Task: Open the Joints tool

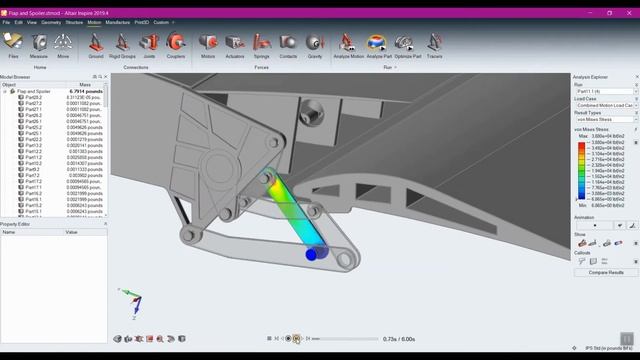Action: (149, 42)
